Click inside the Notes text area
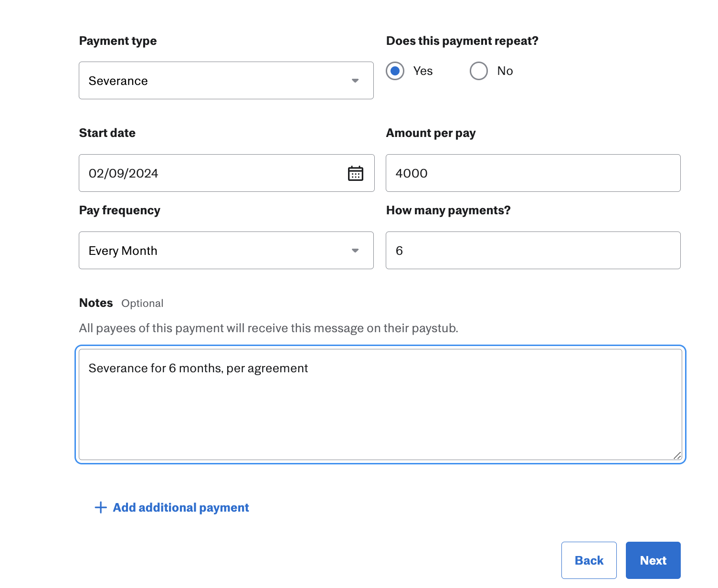Screen dimensions: 718x588 (380, 405)
